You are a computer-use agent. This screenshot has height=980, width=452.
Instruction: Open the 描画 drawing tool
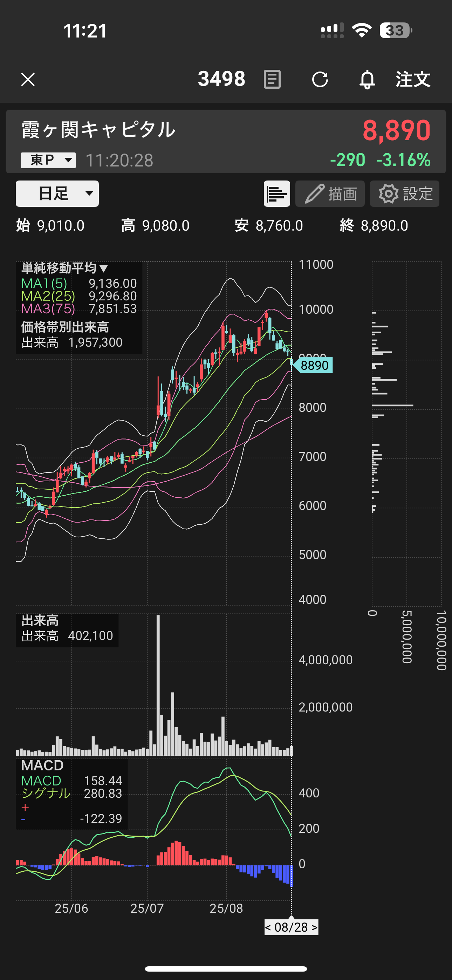pos(330,193)
